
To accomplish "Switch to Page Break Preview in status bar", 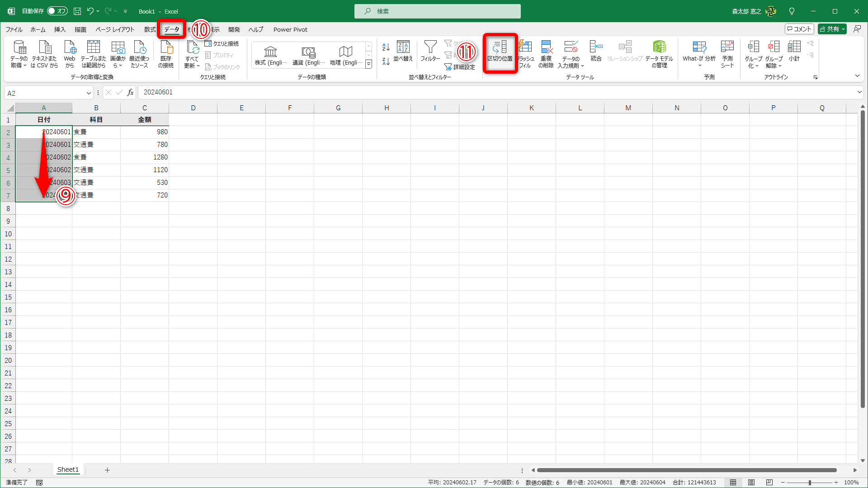I will [x=769, y=483].
